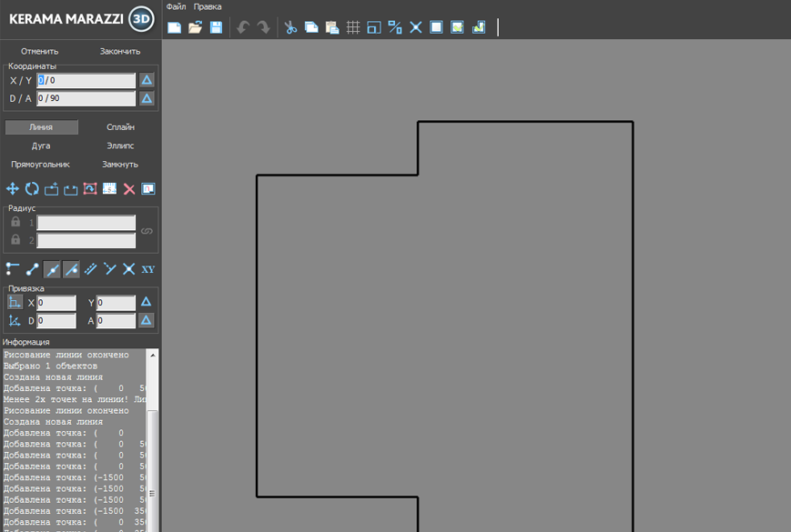The image size is (791, 532).
Task: Select the Rotate tool (circular arrows)
Action: pyautogui.click(x=32, y=189)
